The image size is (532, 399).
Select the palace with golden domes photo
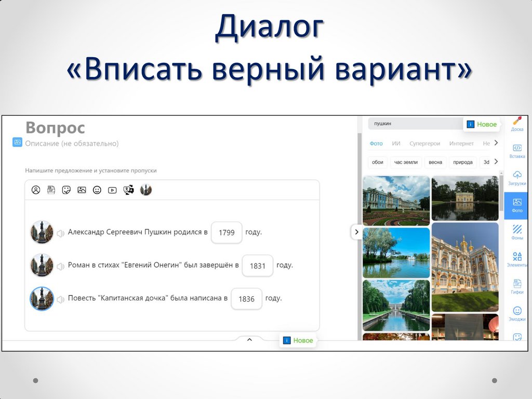tap(465, 267)
